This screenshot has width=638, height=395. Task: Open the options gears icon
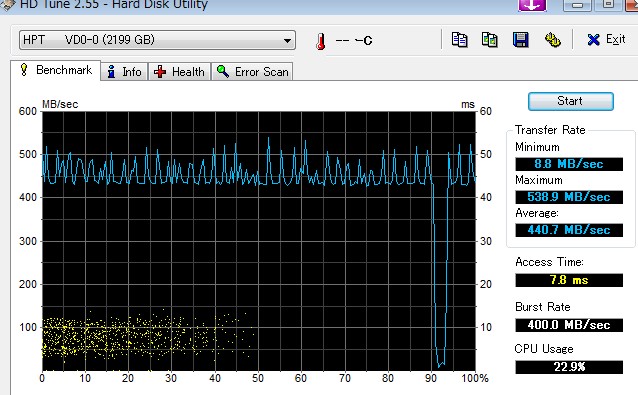pyautogui.click(x=552, y=40)
